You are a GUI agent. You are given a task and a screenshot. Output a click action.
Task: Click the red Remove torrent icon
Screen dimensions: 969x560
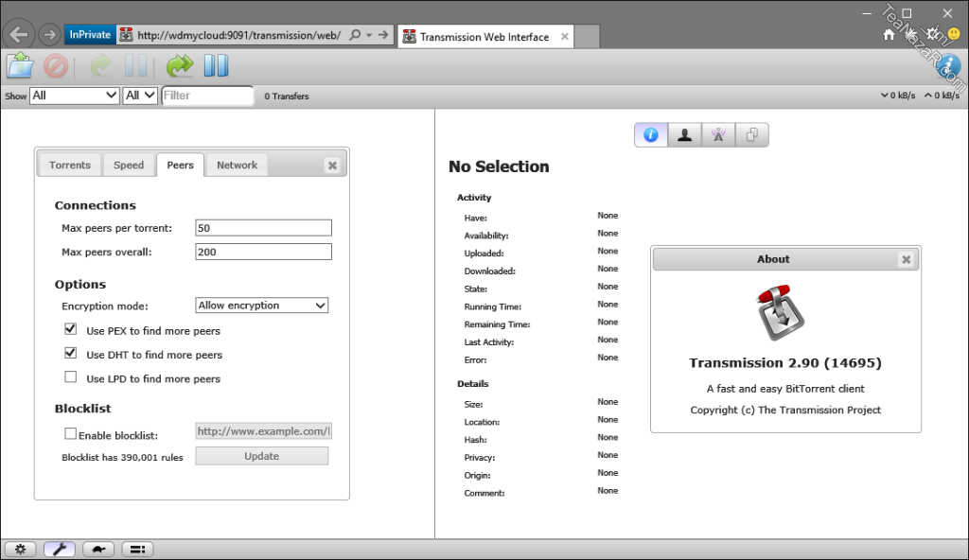click(56, 65)
